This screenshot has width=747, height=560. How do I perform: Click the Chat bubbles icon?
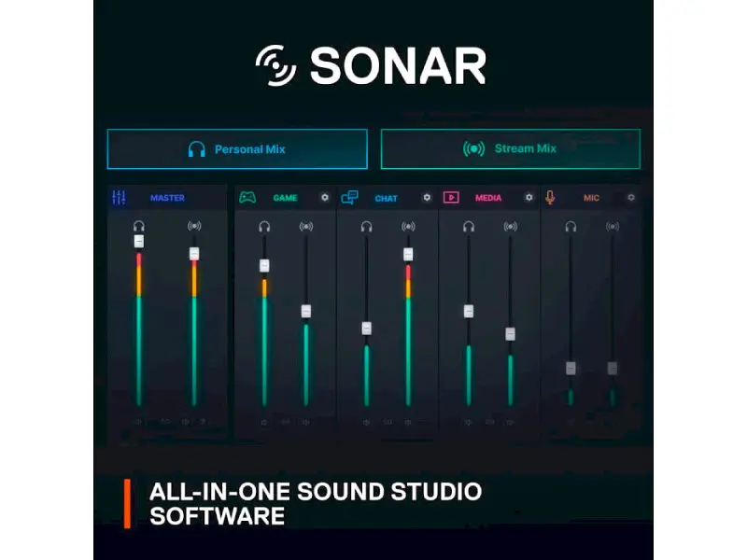point(349,197)
